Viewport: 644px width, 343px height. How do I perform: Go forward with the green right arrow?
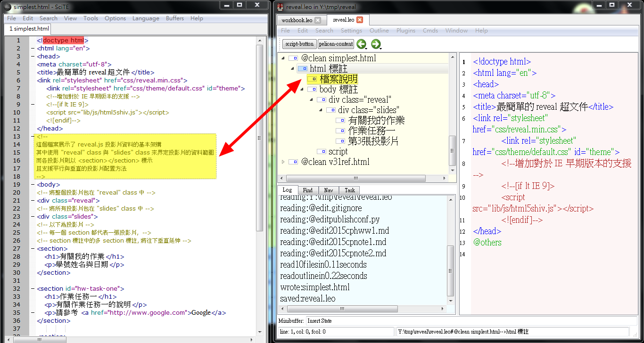375,44
